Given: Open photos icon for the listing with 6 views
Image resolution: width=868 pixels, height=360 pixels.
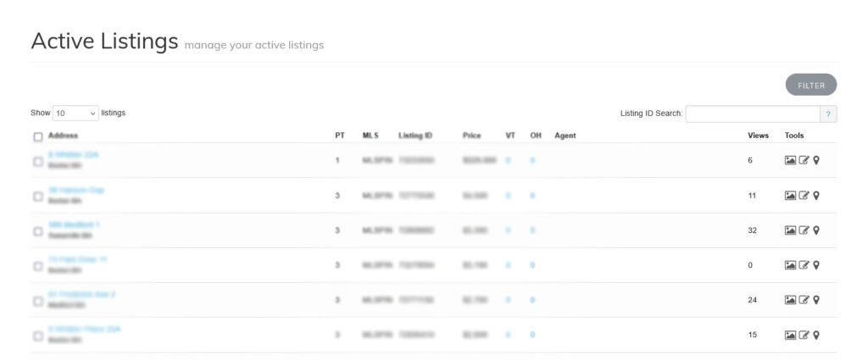Looking at the screenshot, I should 790,160.
